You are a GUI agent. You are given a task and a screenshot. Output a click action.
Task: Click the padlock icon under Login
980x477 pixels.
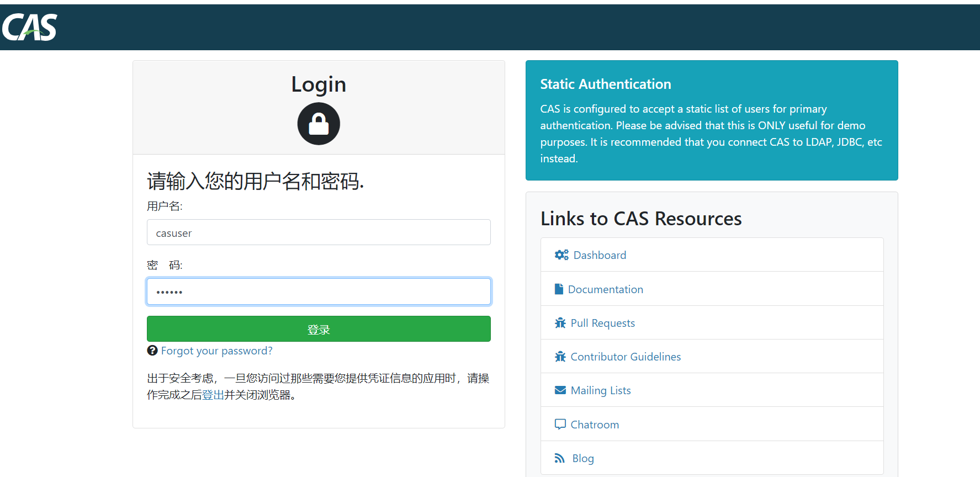tap(319, 124)
